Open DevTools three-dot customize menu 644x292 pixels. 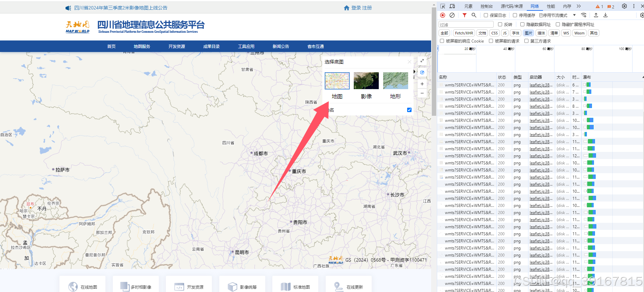(634, 6)
